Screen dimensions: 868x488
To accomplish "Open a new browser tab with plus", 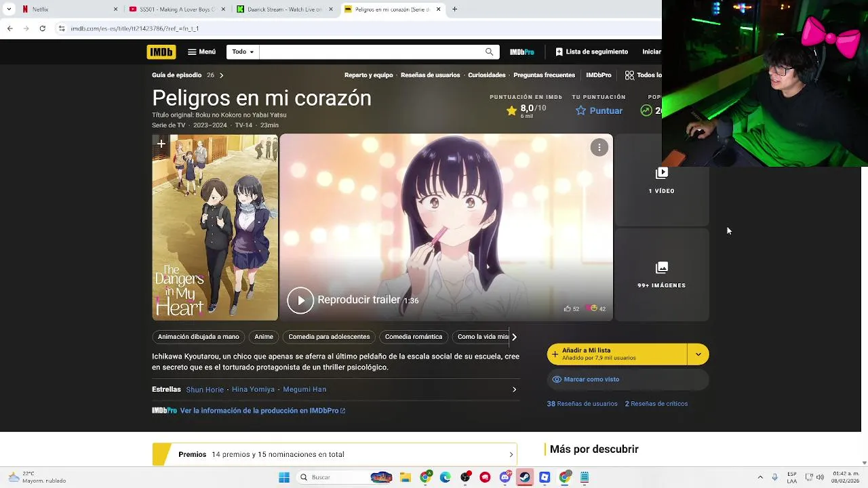I will pos(454,9).
